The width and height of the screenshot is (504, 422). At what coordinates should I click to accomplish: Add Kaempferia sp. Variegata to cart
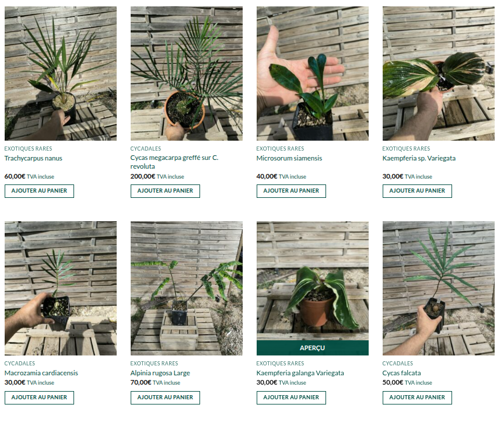coord(417,191)
